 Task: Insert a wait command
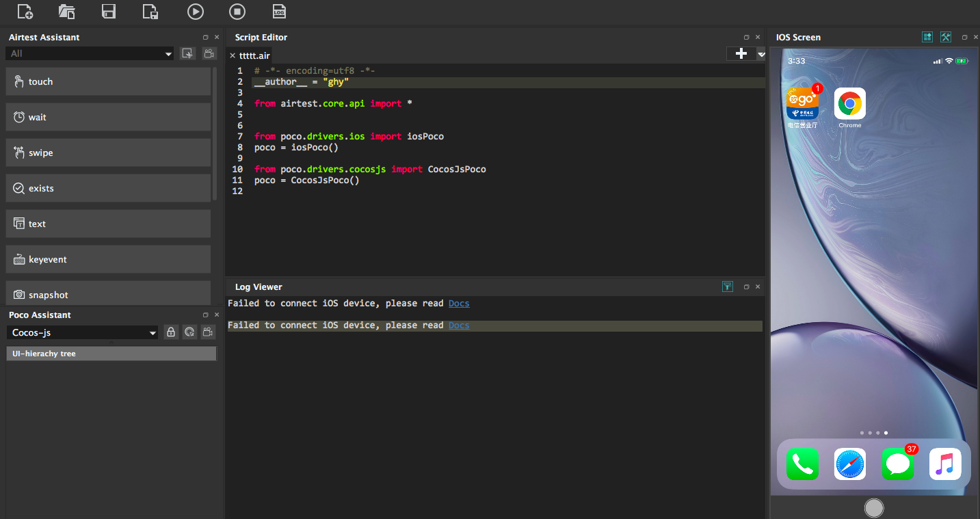pos(108,117)
